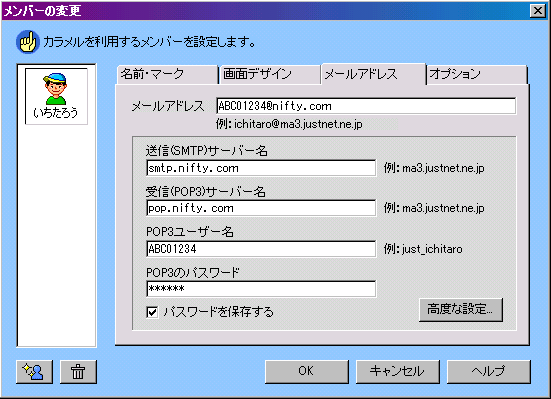Screen dimensions: 551x399
Task: Click the example text ichitaro@ma3.justnet.ne.jp
Action: click(x=298, y=124)
